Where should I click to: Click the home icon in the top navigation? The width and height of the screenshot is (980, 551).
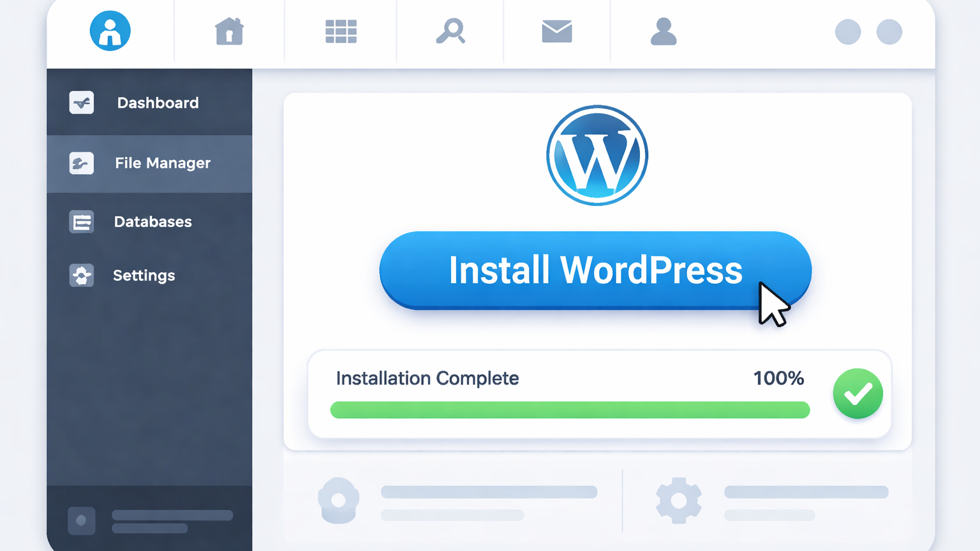click(229, 31)
